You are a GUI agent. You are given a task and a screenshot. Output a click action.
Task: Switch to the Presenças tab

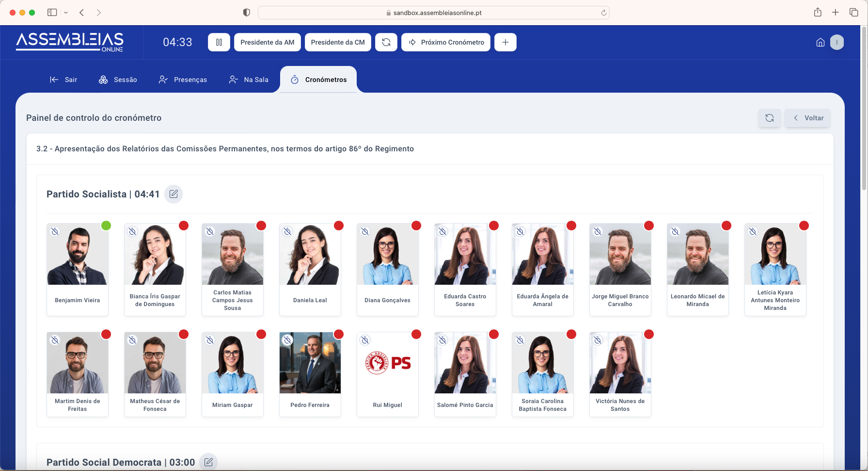coord(183,80)
